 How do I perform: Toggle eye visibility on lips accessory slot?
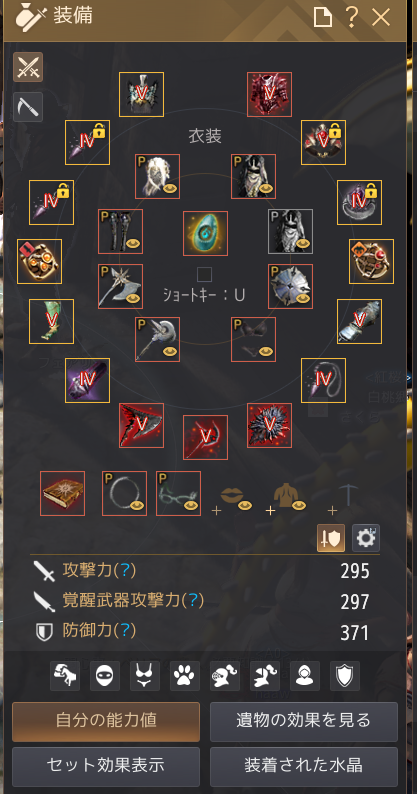pos(245,505)
